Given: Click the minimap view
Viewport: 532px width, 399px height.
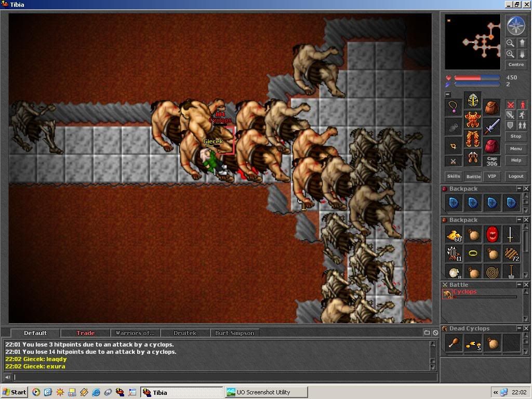Looking at the screenshot, I should [472, 42].
